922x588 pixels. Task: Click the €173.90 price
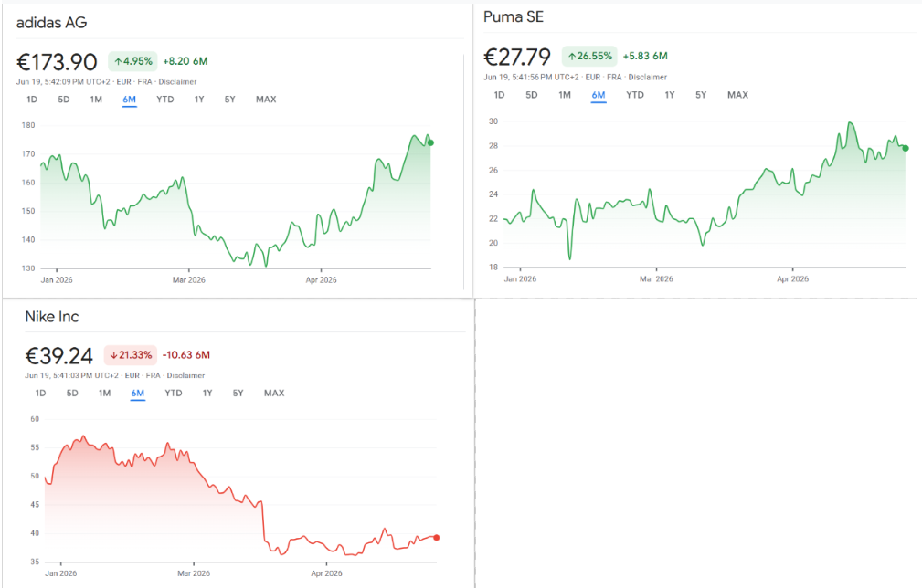coord(57,62)
